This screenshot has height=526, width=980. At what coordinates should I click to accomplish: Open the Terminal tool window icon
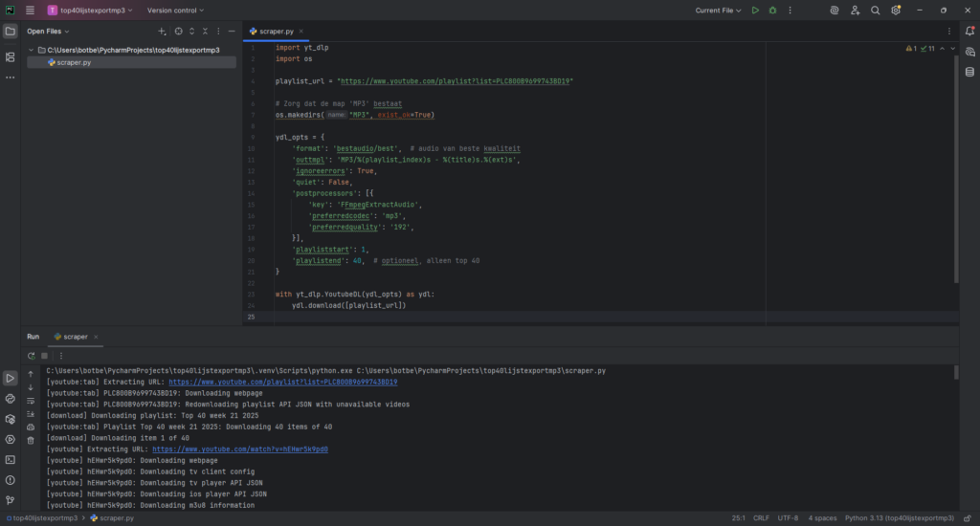pos(10,460)
